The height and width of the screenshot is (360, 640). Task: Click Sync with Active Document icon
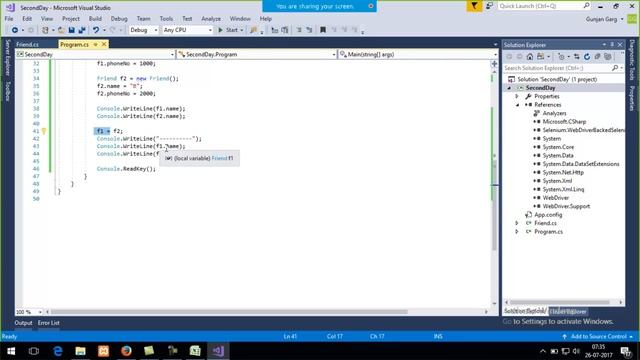coord(576,57)
